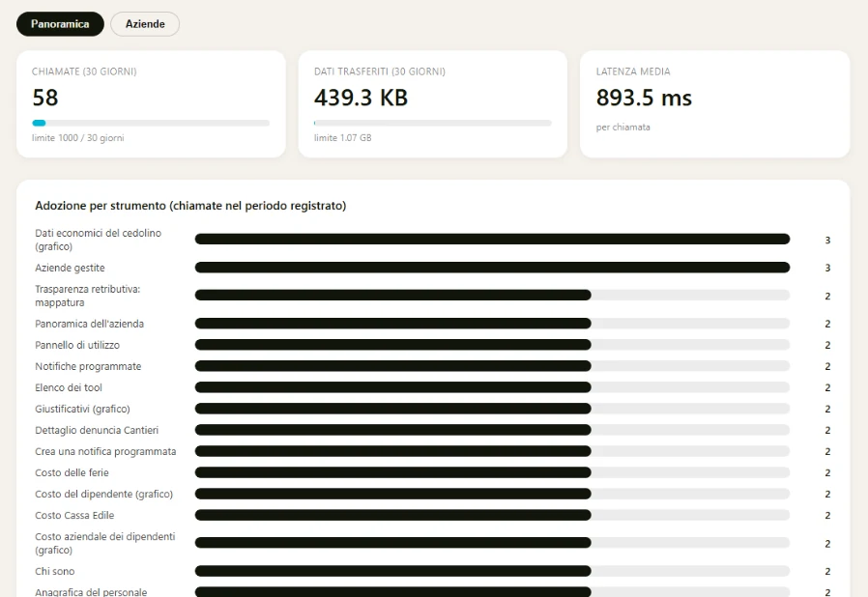Click the 'Aziende gestite' label
Image resolution: width=868 pixels, height=597 pixels.
coord(70,268)
